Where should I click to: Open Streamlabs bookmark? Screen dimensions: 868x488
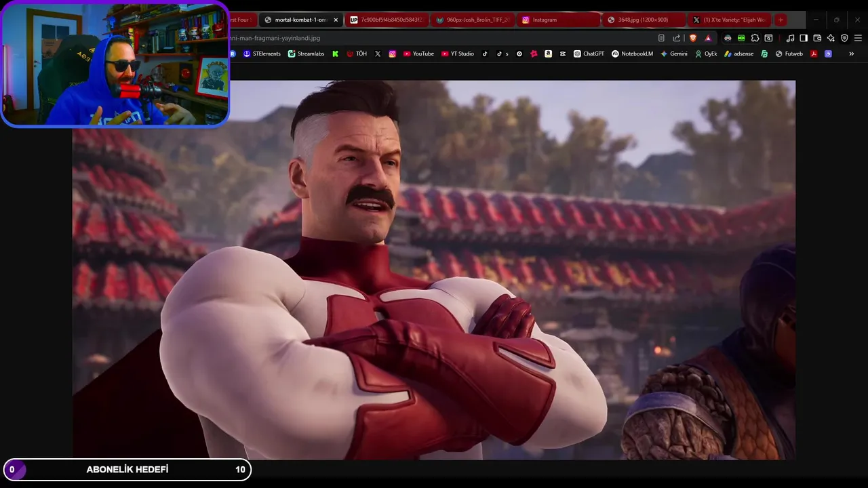coord(307,54)
